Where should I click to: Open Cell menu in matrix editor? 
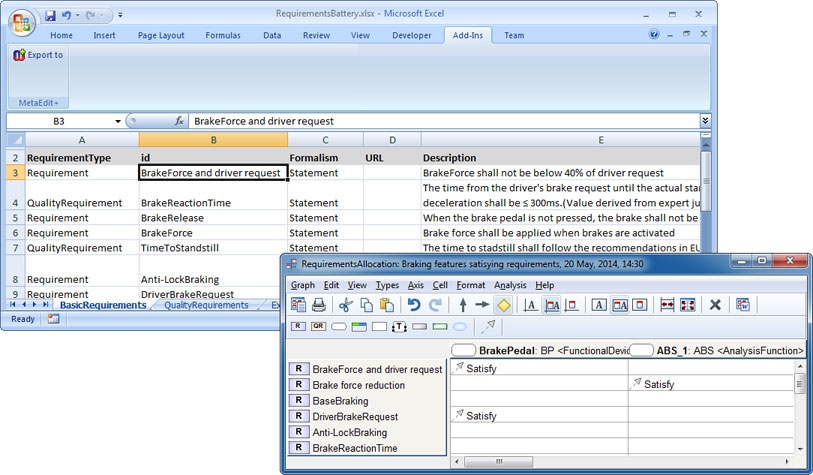[x=440, y=285]
